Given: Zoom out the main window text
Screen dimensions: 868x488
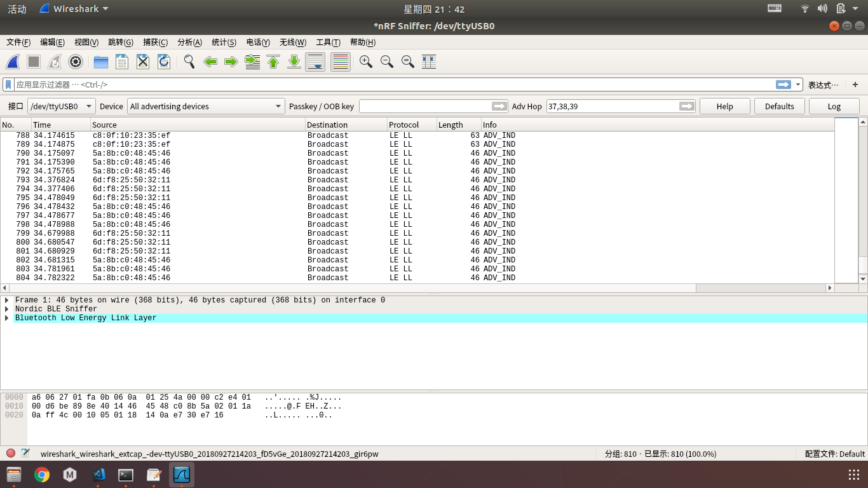Looking at the screenshot, I should coord(387,62).
